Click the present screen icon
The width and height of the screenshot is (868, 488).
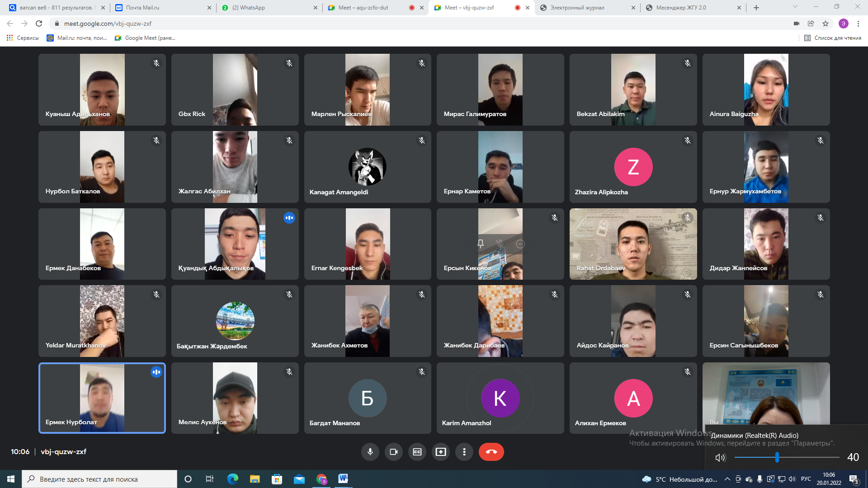[440, 452]
